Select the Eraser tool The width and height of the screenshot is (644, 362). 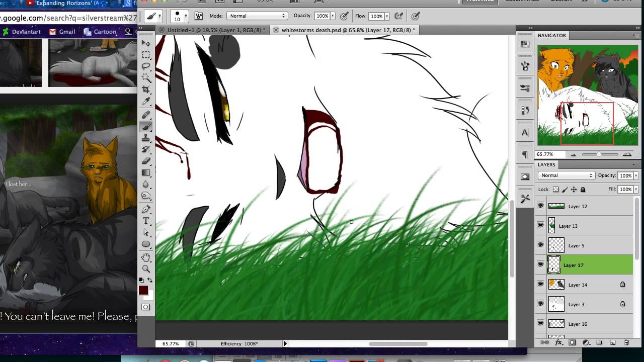146,161
